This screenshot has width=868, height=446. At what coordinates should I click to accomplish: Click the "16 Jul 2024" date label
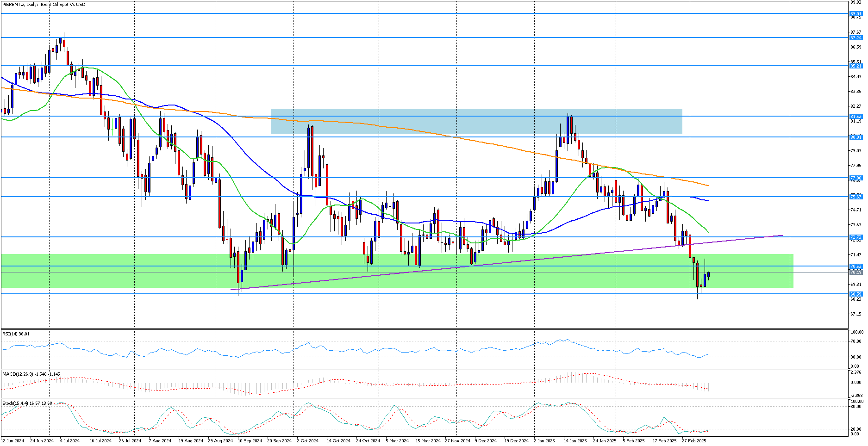click(x=100, y=440)
